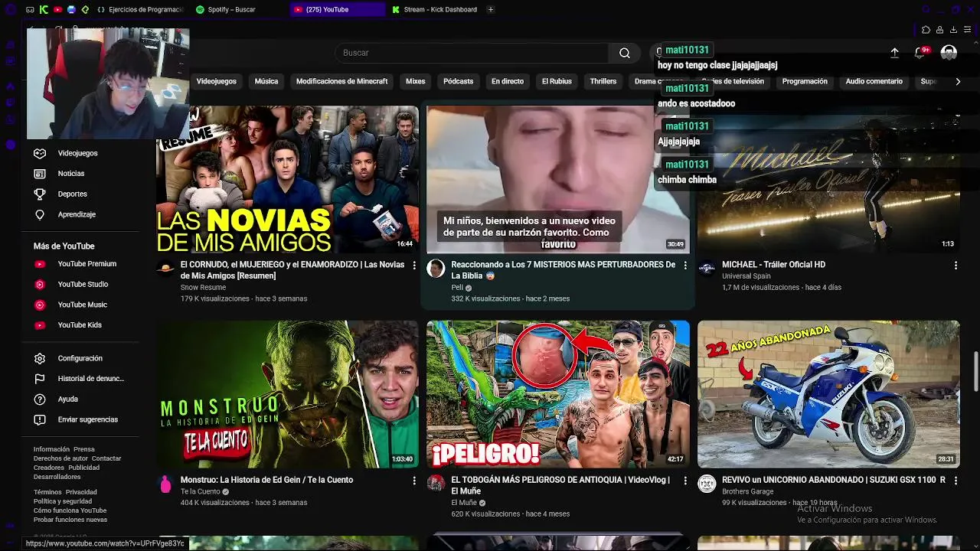Open browser downloads icon
Viewport: 980px width, 551px height.
(953, 30)
